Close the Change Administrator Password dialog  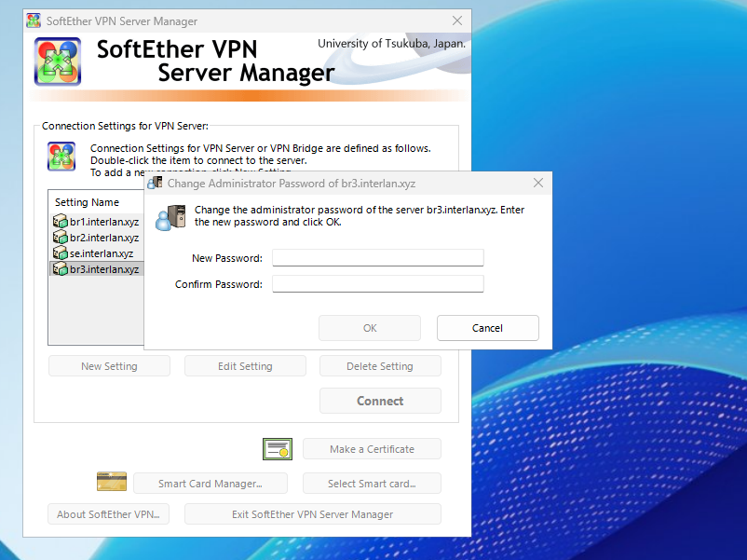point(538,183)
